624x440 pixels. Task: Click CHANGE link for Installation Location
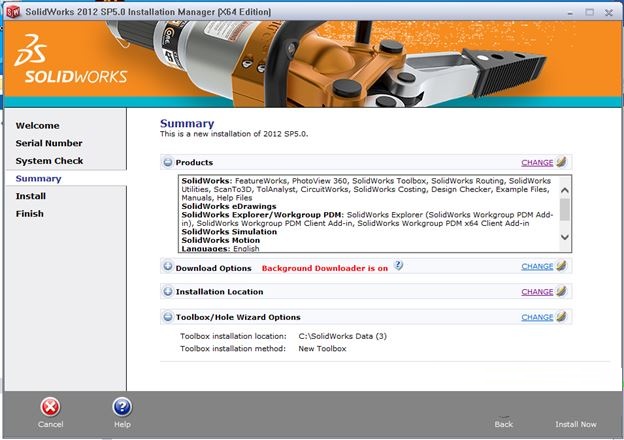537,292
